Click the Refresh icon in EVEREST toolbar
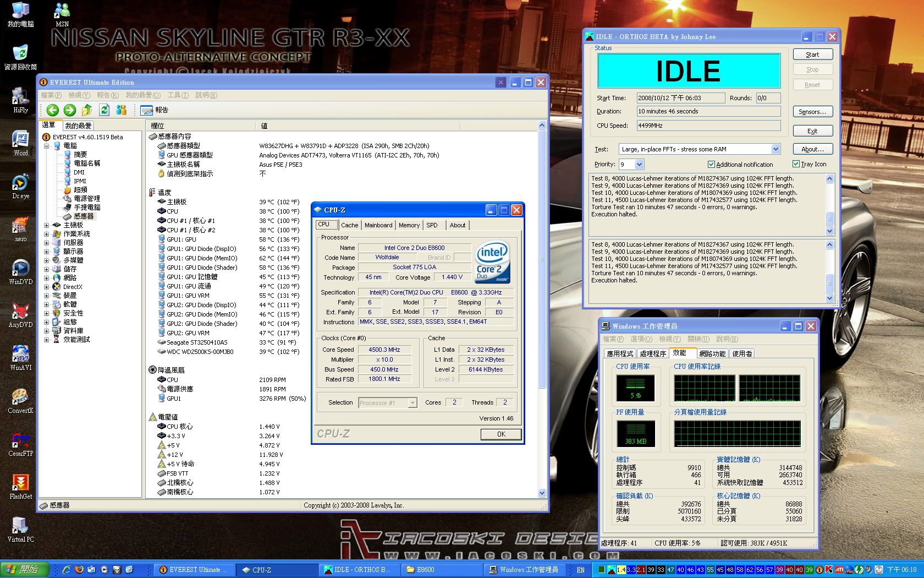924x578 pixels. pos(104,110)
